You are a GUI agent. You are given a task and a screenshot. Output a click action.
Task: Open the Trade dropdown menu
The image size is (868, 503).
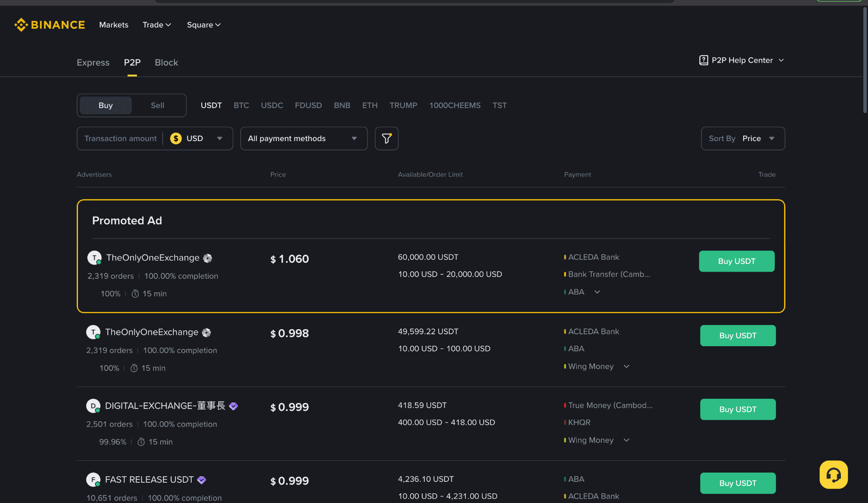pos(157,25)
